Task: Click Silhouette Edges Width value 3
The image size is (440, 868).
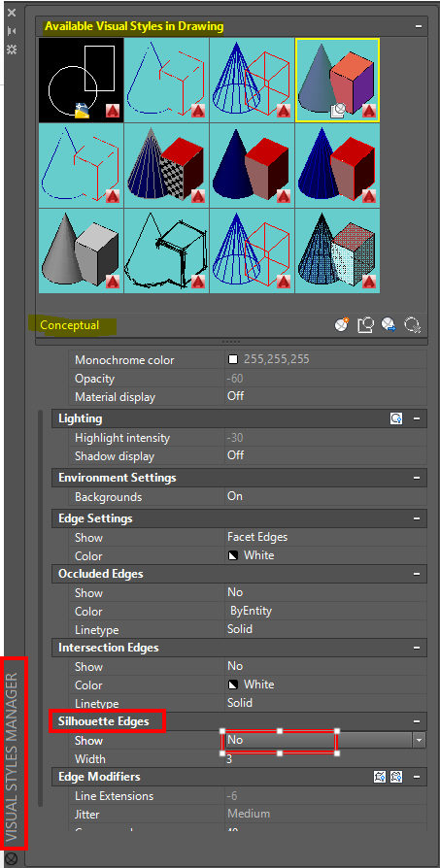Action: coord(229,759)
